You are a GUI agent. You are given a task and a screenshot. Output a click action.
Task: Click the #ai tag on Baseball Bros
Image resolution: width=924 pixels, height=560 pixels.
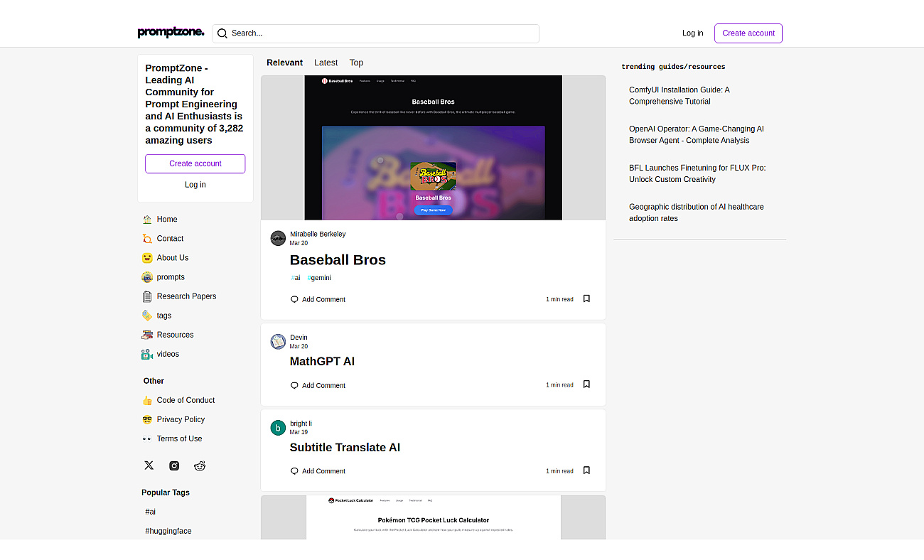[296, 278]
